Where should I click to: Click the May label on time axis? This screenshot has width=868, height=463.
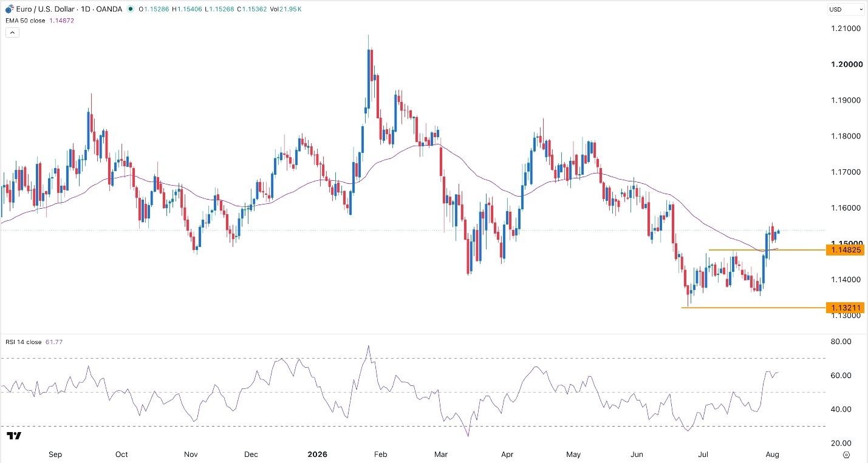(573, 455)
